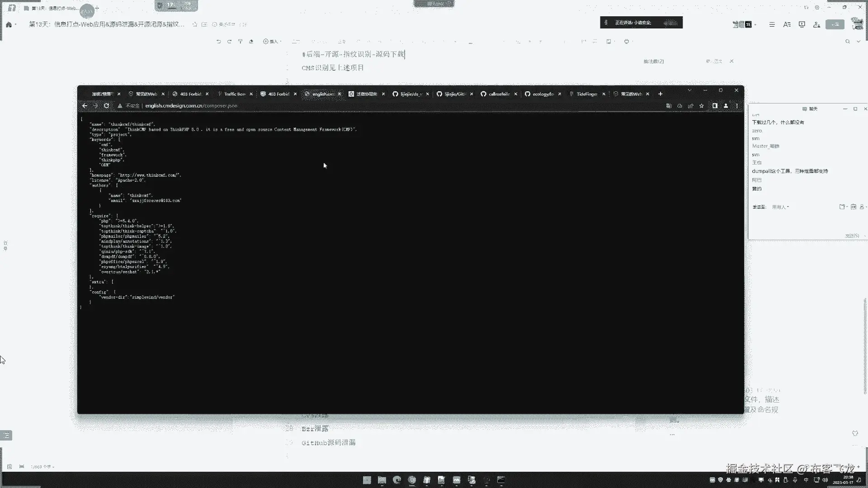The height and width of the screenshot is (488, 868).
Task: Toggle the favorite star next to the document title
Action: tap(195, 24)
